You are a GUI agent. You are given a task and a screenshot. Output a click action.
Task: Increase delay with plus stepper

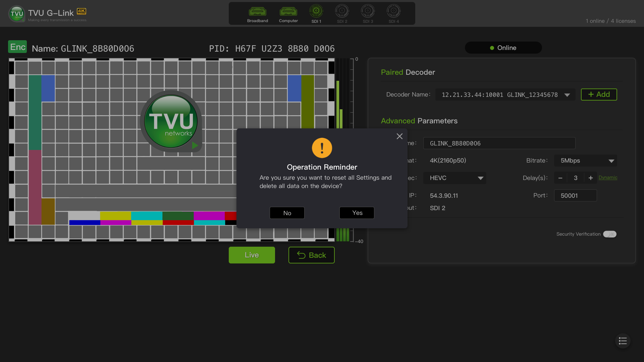click(590, 178)
